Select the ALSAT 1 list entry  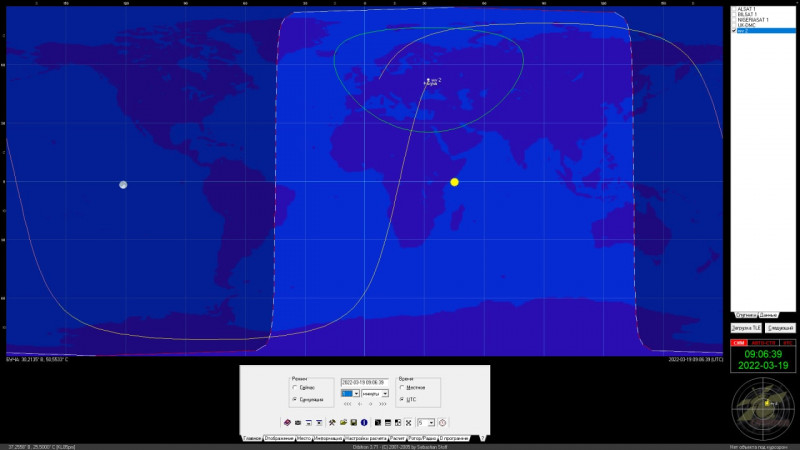746,9
